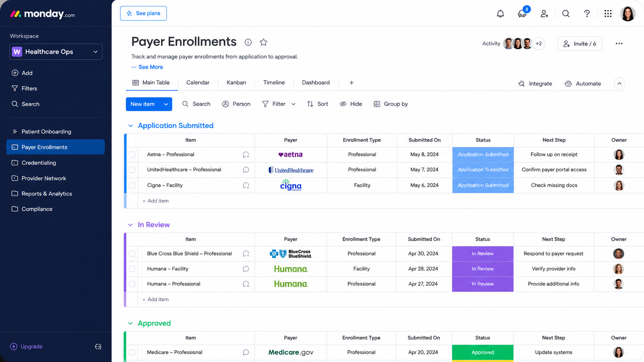Screen dimensions: 644x362
Task: Open the search everything magnifier in top bar
Action: click(x=566, y=13)
